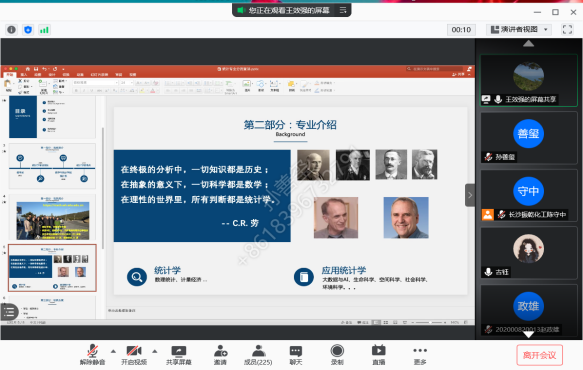Expand video options arrow beside camera

[155, 351]
